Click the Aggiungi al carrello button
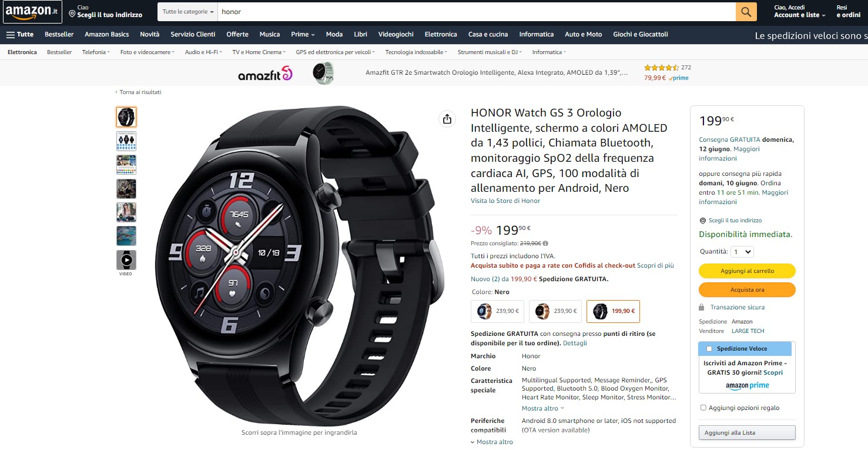 [x=747, y=271]
